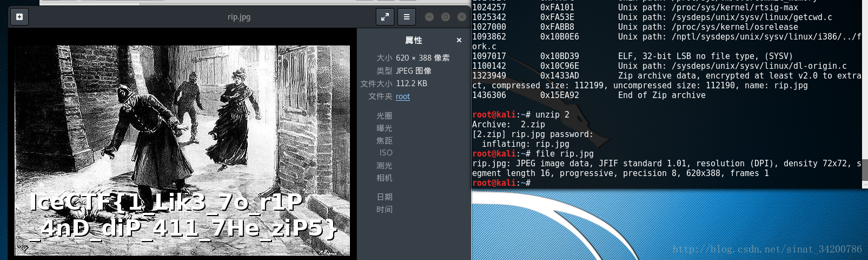
Task: Select 'inflating: rip.jpg' terminal line
Action: click(526, 144)
